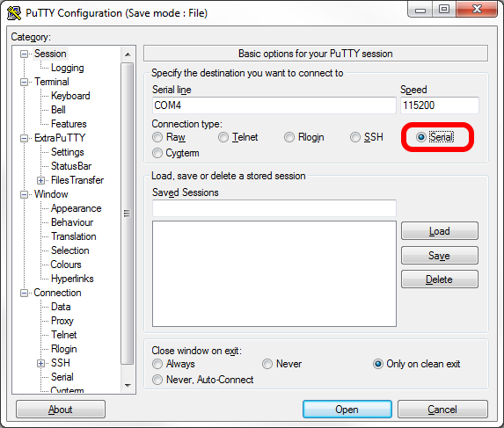Click into the Serial line field
The height and width of the screenshot is (428, 504).
(x=274, y=105)
